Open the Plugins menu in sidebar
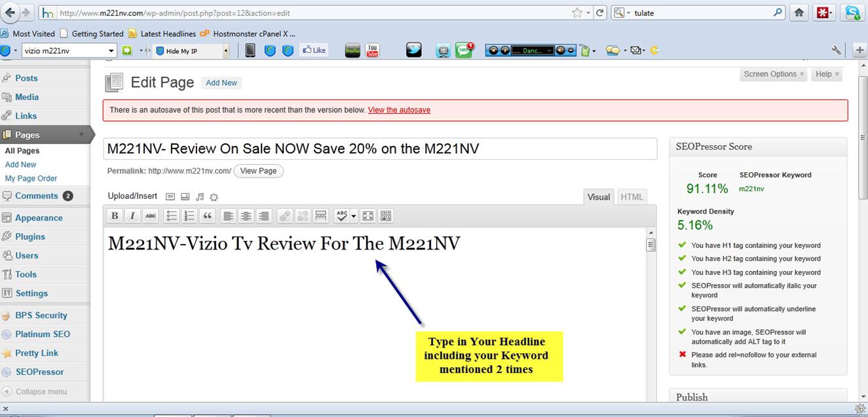 click(x=30, y=237)
